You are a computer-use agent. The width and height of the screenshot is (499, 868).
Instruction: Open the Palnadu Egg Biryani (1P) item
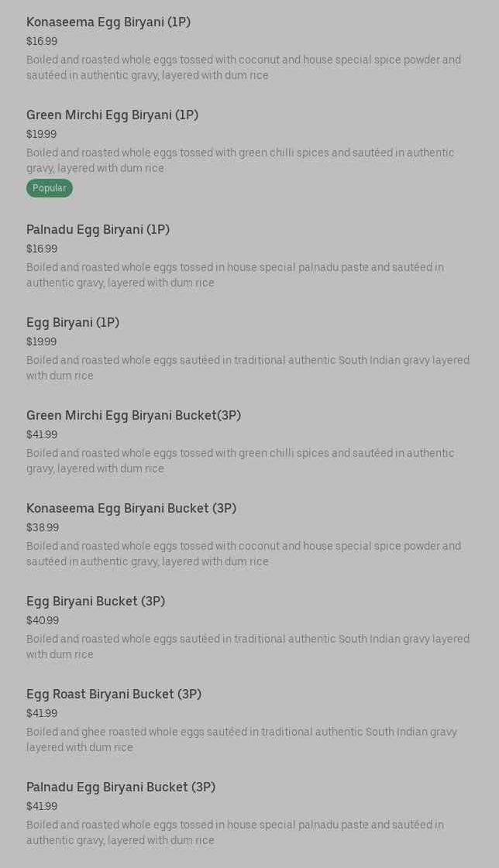[98, 229]
